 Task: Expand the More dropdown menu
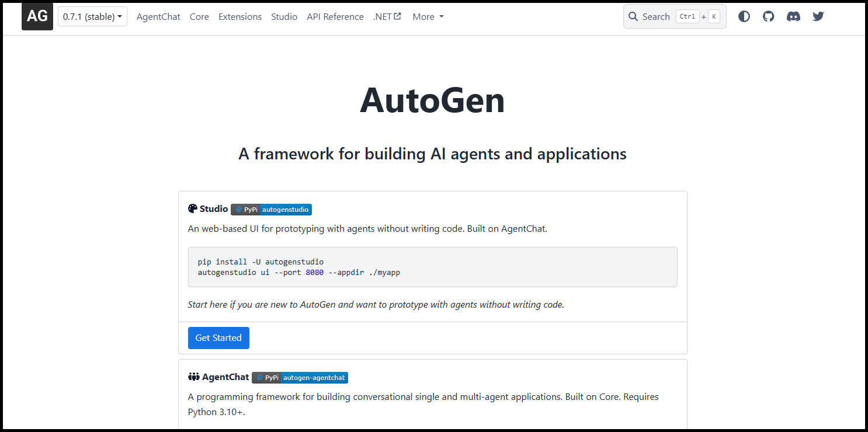tap(428, 17)
